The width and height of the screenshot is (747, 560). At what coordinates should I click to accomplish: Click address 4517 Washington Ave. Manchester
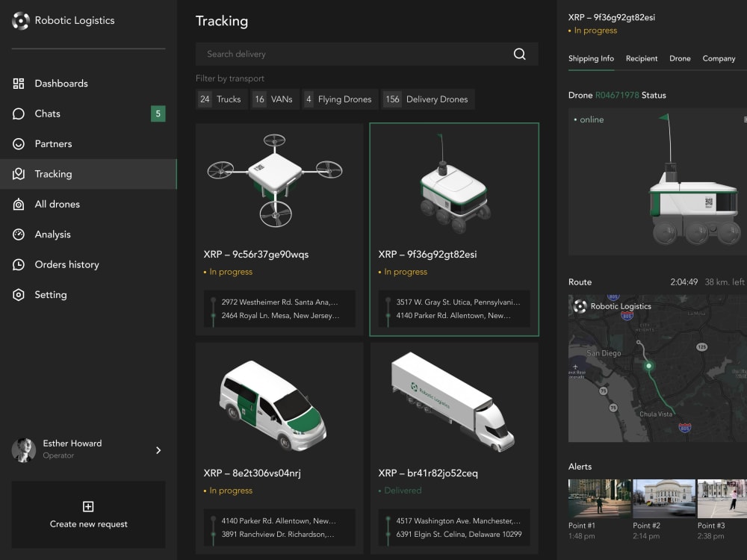point(459,521)
